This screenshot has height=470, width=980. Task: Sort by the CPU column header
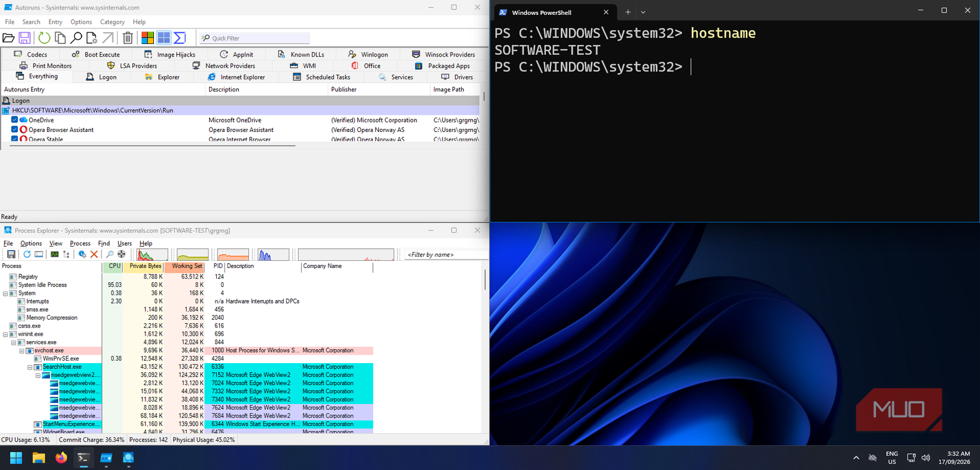point(113,267)
